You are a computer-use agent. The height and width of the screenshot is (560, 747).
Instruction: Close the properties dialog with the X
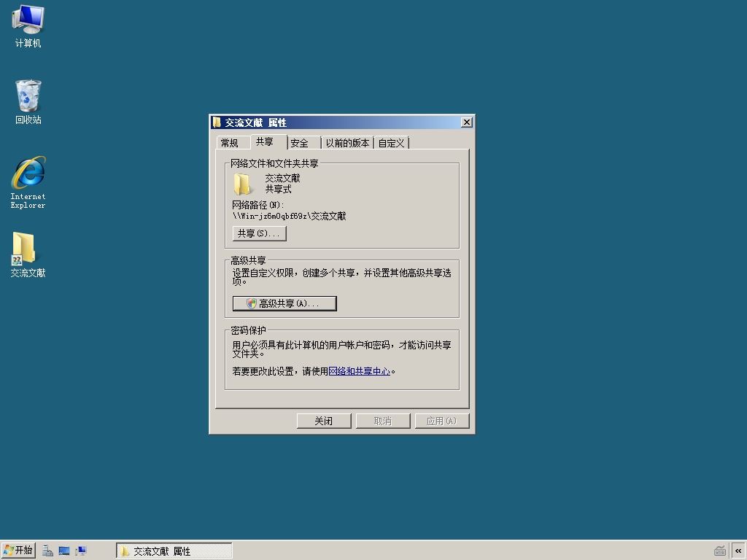click(467, 122)
